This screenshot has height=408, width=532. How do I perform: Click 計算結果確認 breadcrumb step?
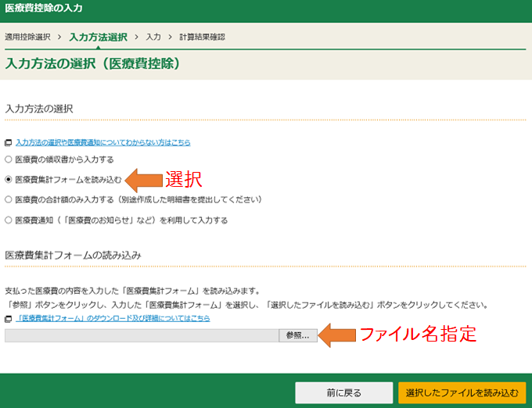[202, 37]
